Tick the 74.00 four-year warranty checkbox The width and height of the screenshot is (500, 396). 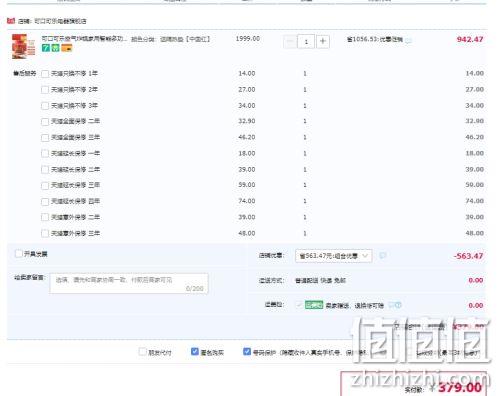[x=45, y=202]
